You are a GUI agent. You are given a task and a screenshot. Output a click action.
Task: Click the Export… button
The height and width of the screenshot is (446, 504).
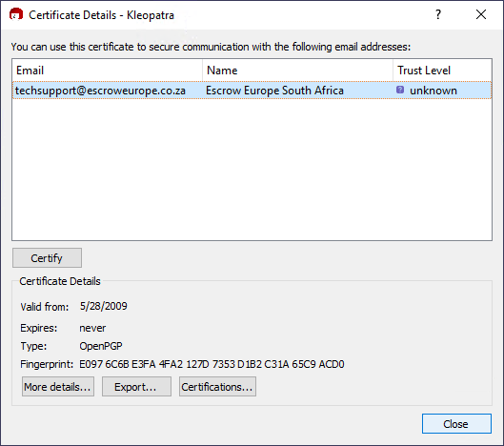point(136,387)
